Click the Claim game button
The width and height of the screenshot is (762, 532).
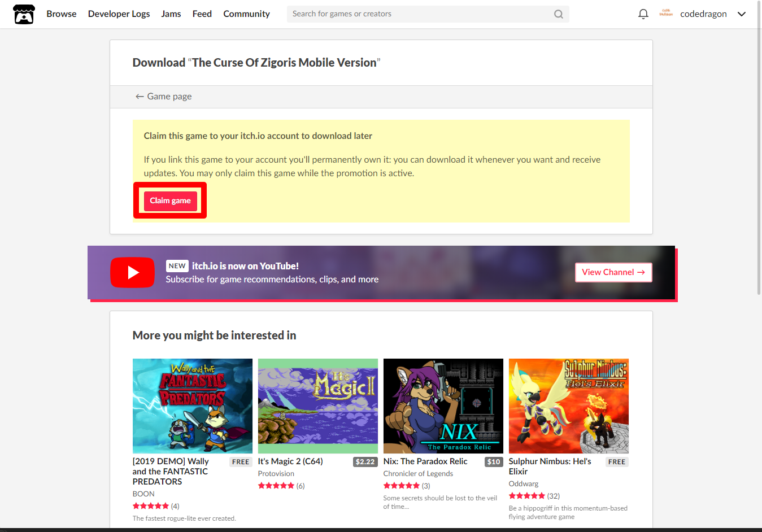pos(170,201)
